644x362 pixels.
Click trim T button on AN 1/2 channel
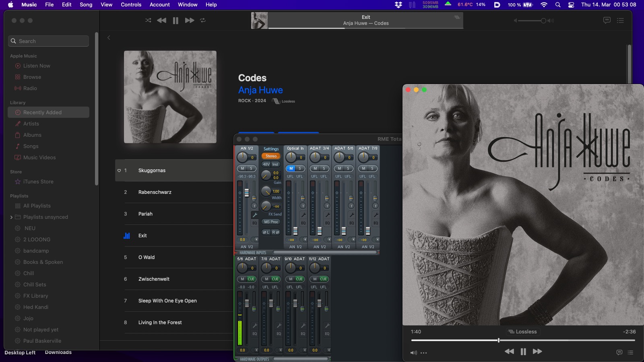tap(254, 206)
